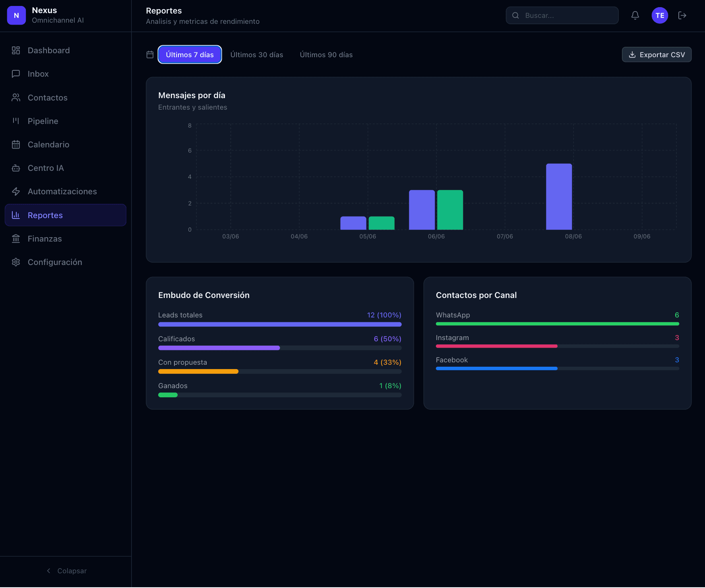Click the '12 (100%)' value
Screen dimensions: 705x588
point(384,315)
